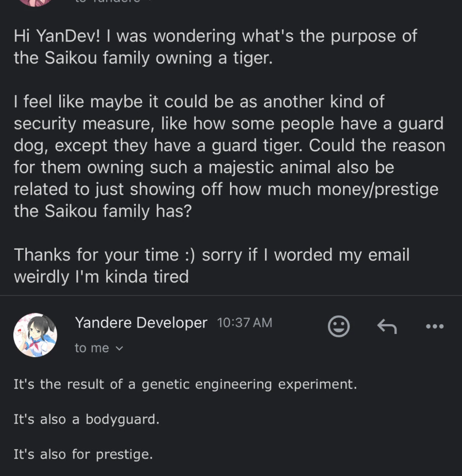Add emoji reaction to Yandere Developer's reply
This screenshot has width=462, height=476.
tap(338, 326)
